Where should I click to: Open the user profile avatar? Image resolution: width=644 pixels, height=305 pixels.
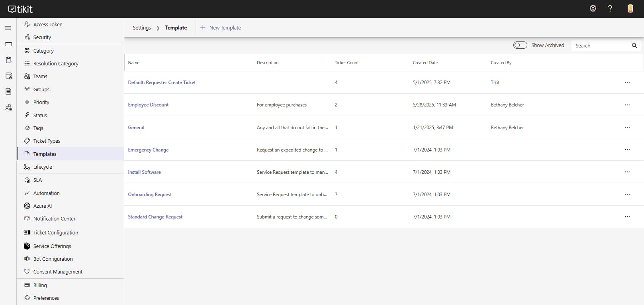click(630, 9)
